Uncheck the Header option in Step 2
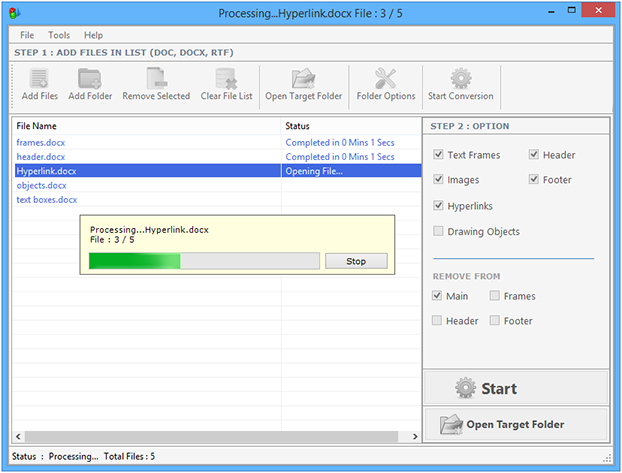 click(x=534, y=154)
